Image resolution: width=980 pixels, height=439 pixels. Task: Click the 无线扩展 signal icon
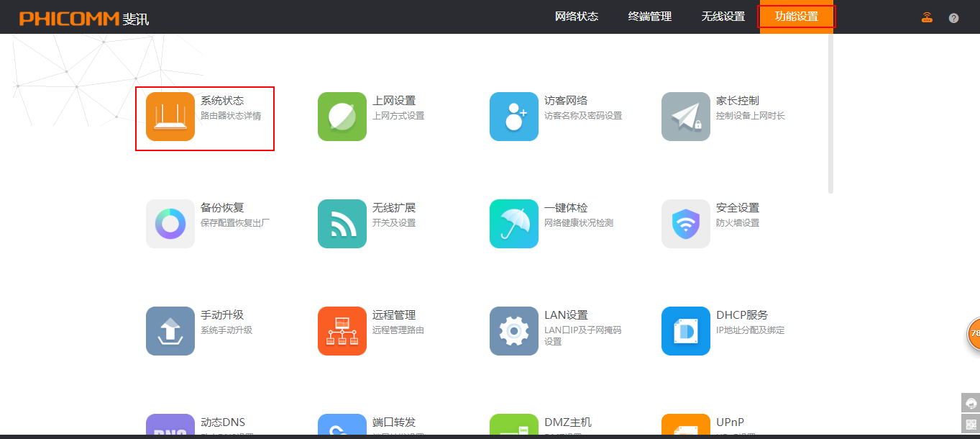pyautogui.click(x=342, y=224)
